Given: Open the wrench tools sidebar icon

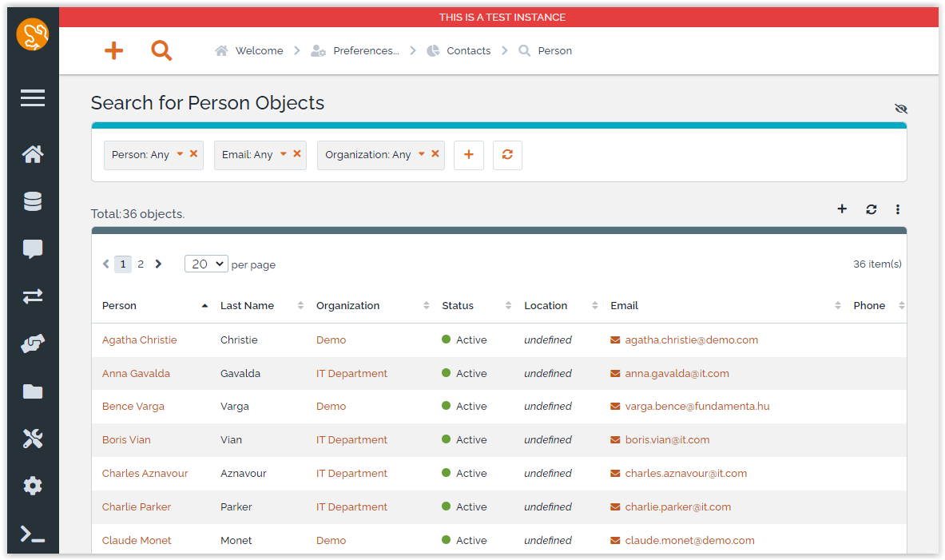Looking at the screenshot, I should tap(33, 439).
